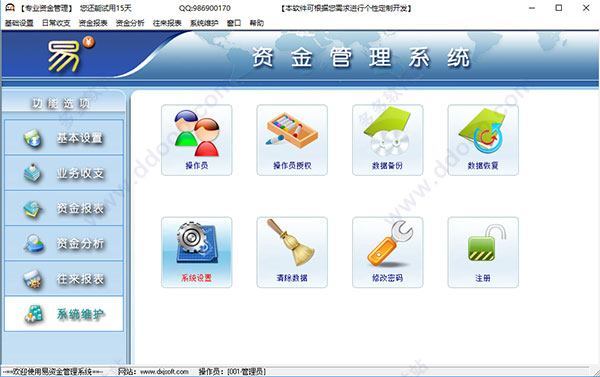Open the 基础设置 menu
Viewport: 600px width, 377px height.
pyautogui.click(x=19, y=23)
